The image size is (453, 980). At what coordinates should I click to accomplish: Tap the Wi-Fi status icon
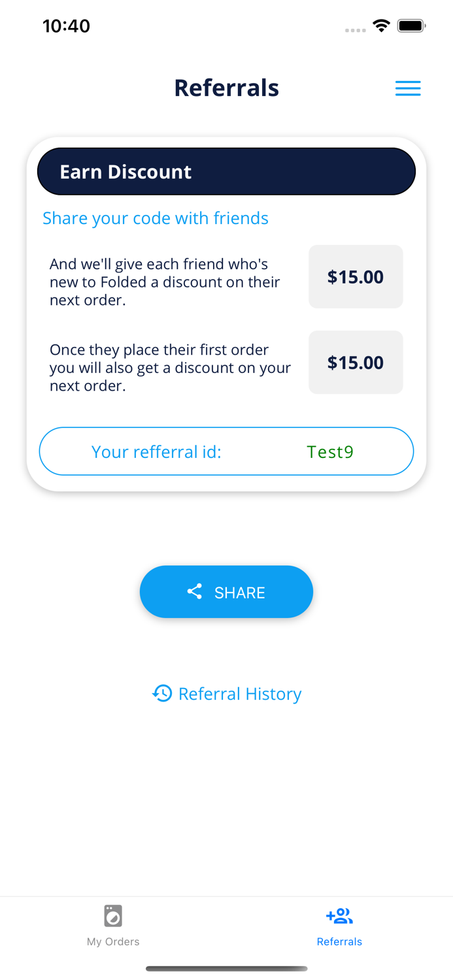point(381,26)
